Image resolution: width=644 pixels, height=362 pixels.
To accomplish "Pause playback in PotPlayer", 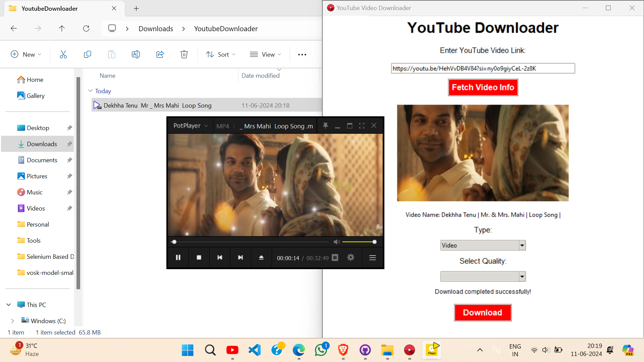I will pyautogui.click(x=178, y=257).
